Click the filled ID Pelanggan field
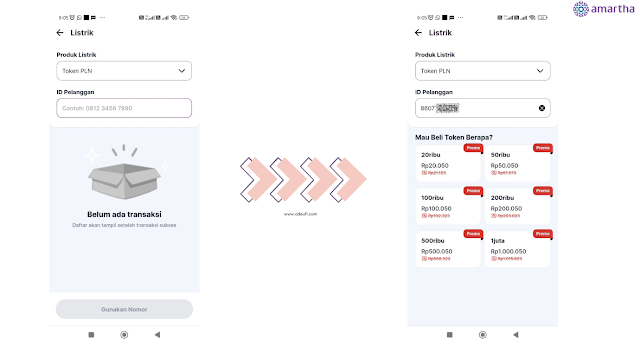 pos(482,108)
